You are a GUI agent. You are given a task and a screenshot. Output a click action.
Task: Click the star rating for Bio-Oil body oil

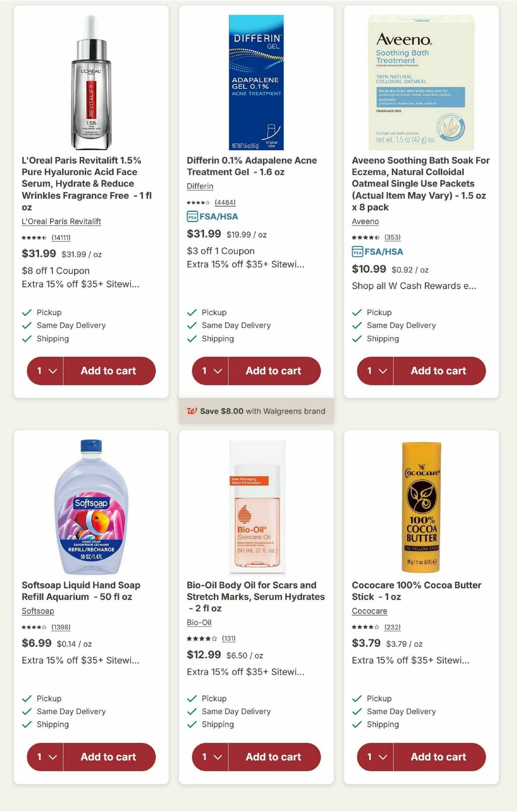201,638
